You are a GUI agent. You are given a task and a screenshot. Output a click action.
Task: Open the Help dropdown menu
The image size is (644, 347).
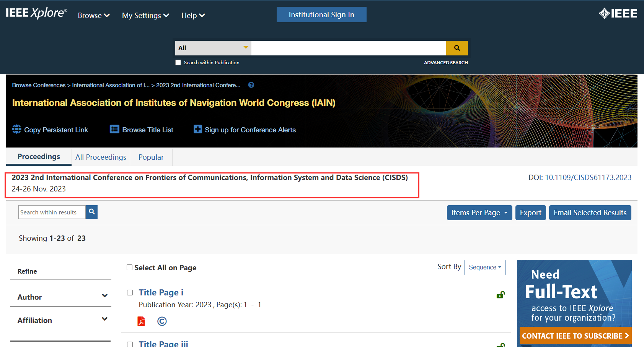click(193, 15)
